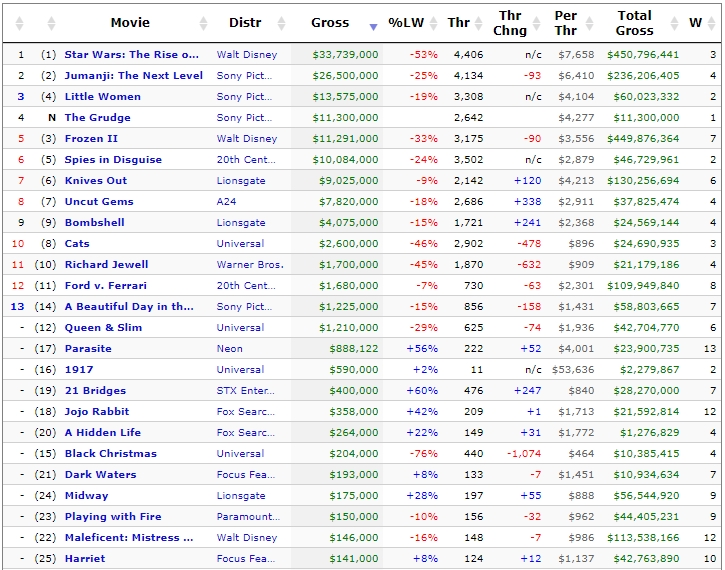The height and width of the screenshot is (570, 725).
Task: Click Fox Searc... in Jojo Rabbit row
Action: (246, 411)
